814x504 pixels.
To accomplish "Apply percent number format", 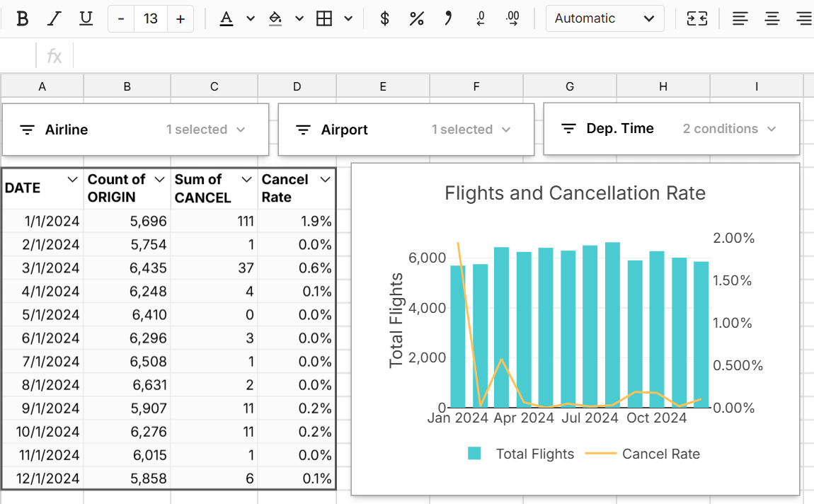I will (x=416, y=19).
